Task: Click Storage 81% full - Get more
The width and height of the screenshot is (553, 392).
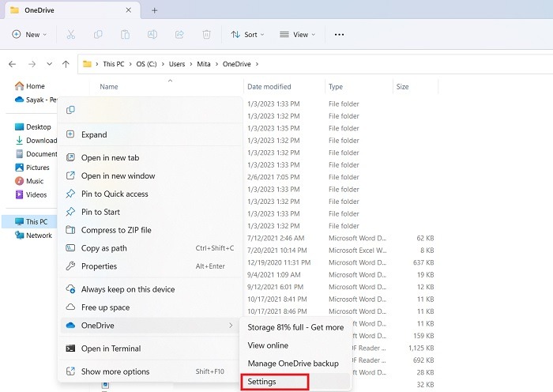Action: [x=295, y=327]
